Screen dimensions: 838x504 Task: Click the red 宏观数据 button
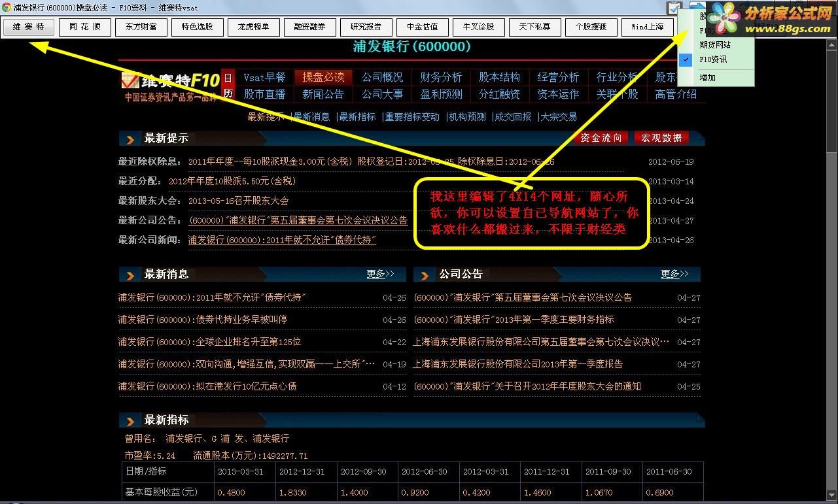661,138
